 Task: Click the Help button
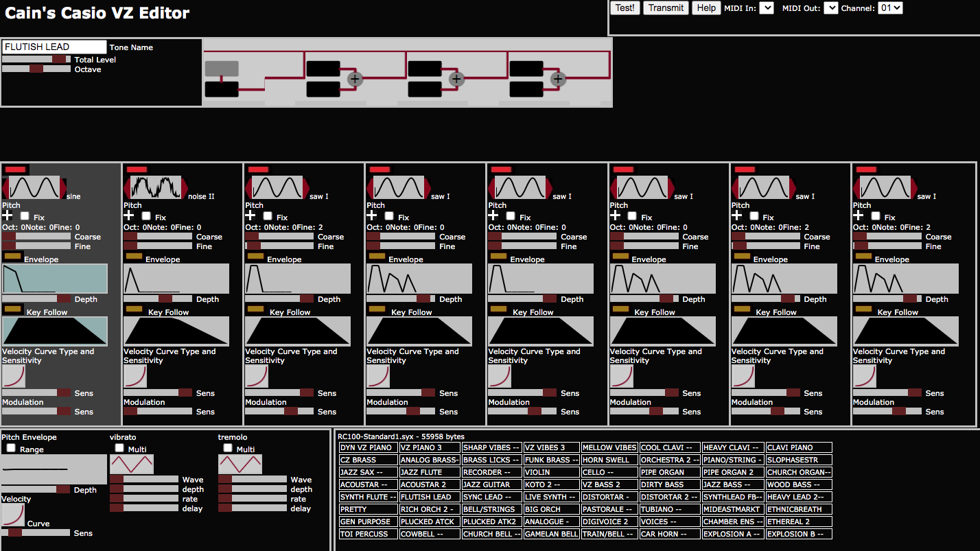[x=705, y=8]
